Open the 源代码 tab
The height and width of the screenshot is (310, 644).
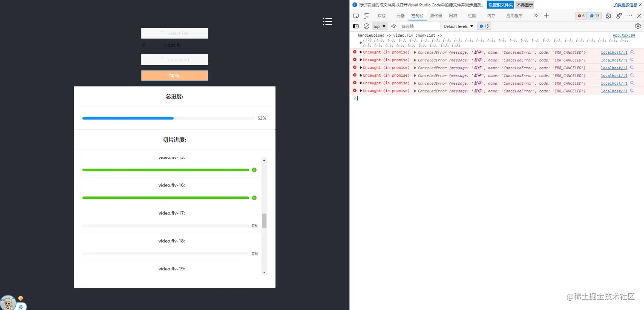(x=436, y=16)
